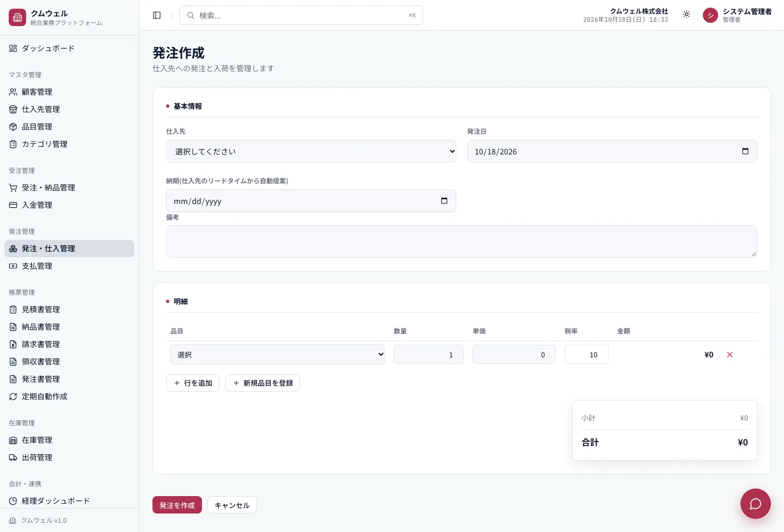The image size is (784, 532).
Task: Click into the 備考 text area
Action: 462,242
